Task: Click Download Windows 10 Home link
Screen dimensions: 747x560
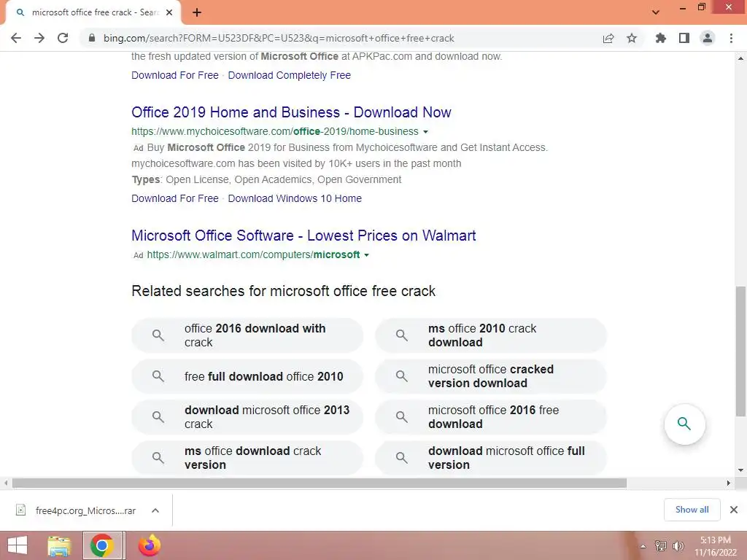Action: tap(295, 198)
